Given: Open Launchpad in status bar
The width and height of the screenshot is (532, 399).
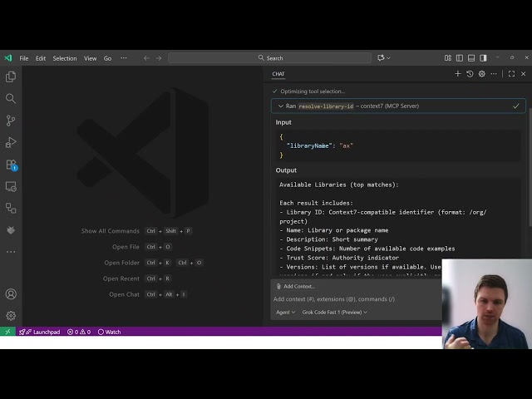Looking at the screenshot, I should pos(40,332).
